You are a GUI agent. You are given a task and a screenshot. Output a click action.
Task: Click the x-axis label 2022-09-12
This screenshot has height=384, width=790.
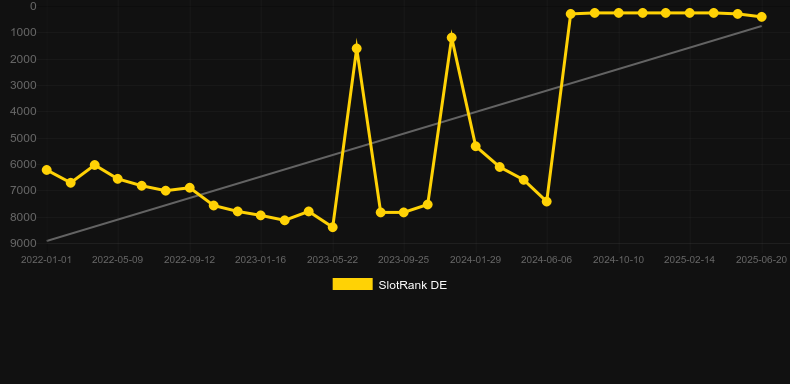[189, 260]
